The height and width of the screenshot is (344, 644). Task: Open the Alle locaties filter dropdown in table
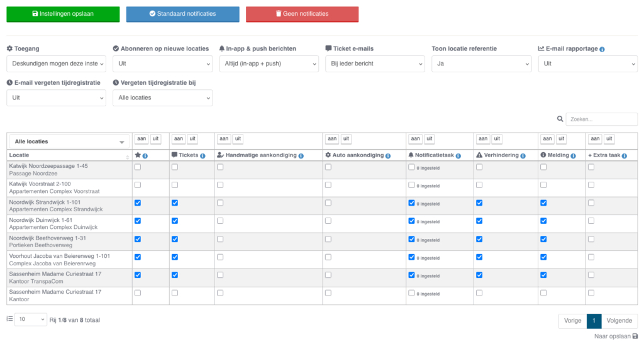[x=69, y=141]
